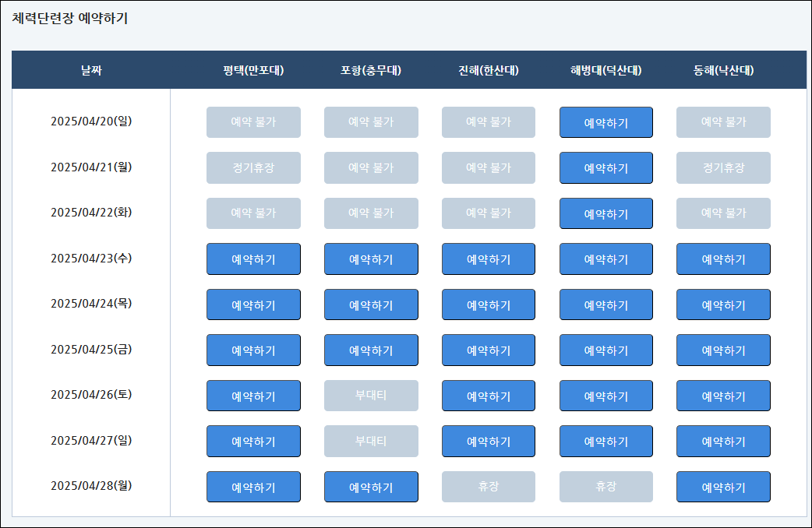Click 정기휴장 for 동해(낙산대) on 04/21
The height and width of the screenshot is (528, 812).
tap(723, 167)
